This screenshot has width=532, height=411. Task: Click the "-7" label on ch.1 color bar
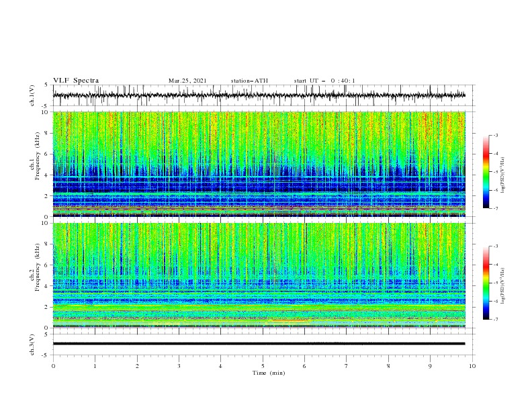(496, 208)
